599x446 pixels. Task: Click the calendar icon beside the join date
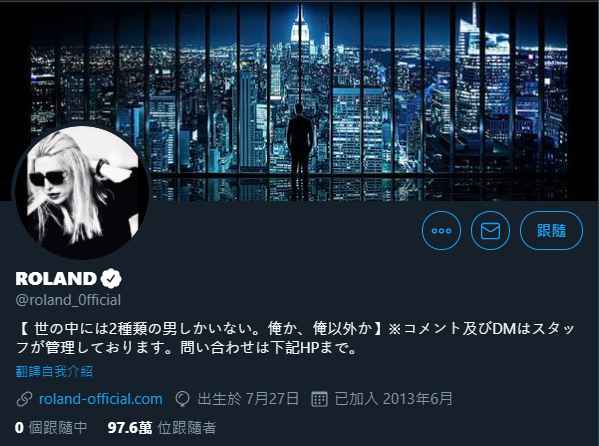[x=319, y=399]
